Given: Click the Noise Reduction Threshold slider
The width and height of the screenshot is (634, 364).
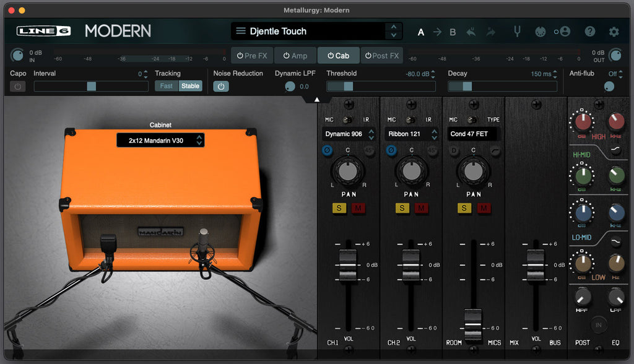Looking at the screenshot, I should tap(381, 86).
